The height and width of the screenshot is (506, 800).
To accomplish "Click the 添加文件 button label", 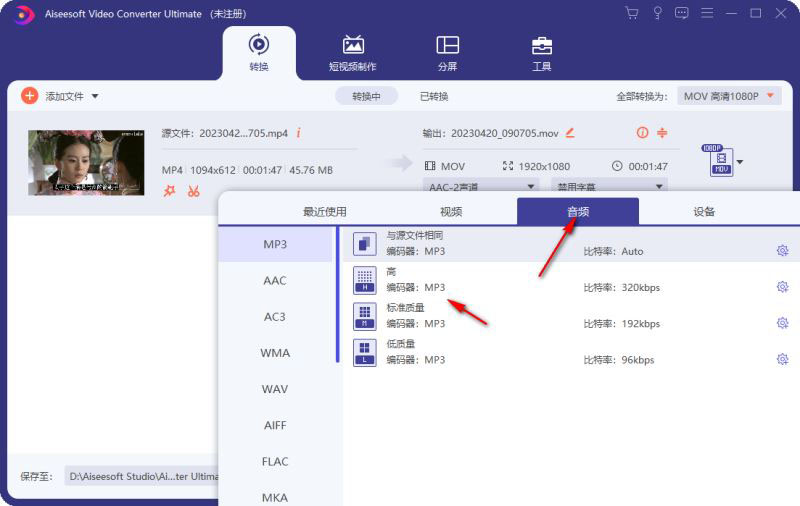I will coord(64,96).
